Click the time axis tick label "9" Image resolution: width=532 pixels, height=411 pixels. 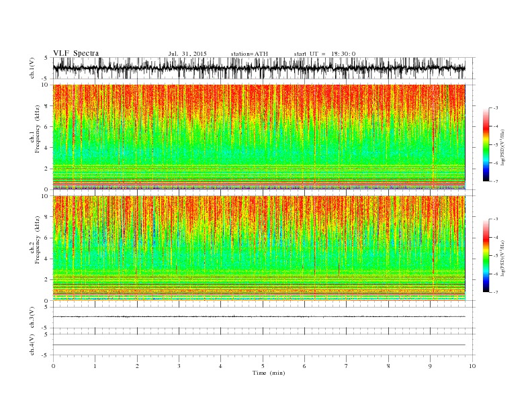pyautogui.click(x=430, y=366)
